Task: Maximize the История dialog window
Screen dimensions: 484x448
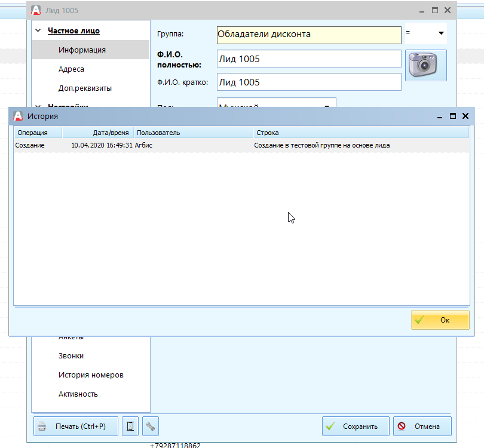Action: pos(453,116)
